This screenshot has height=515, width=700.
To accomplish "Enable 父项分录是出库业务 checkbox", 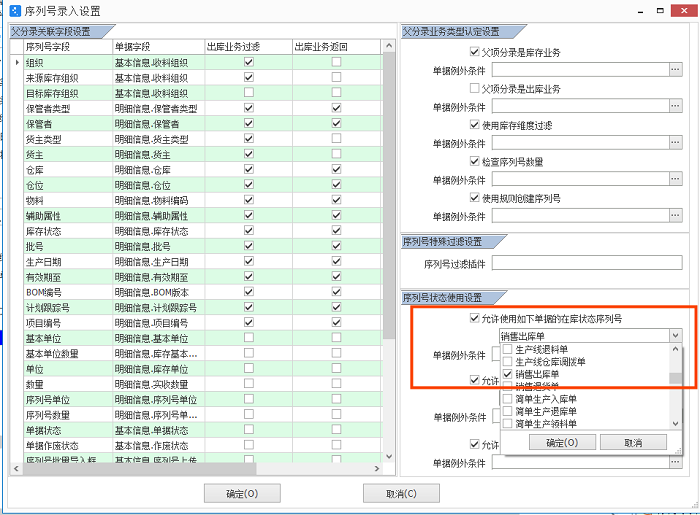I will (475, 88).
